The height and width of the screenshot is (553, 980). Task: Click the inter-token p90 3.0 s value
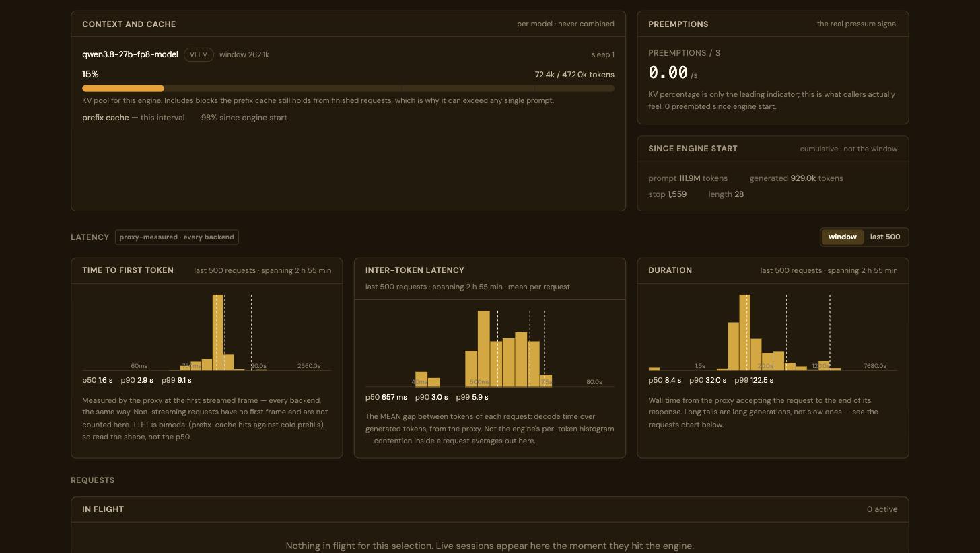(431, 397)
